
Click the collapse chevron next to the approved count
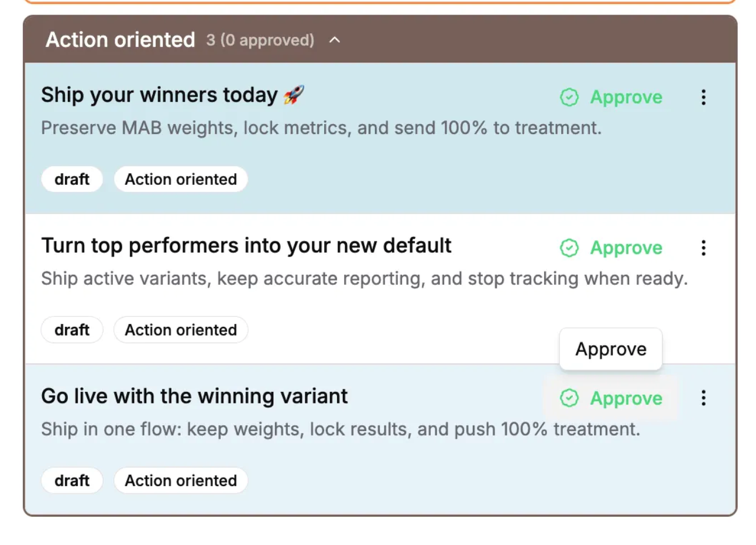pyautogui.click(x=335, y=40)
